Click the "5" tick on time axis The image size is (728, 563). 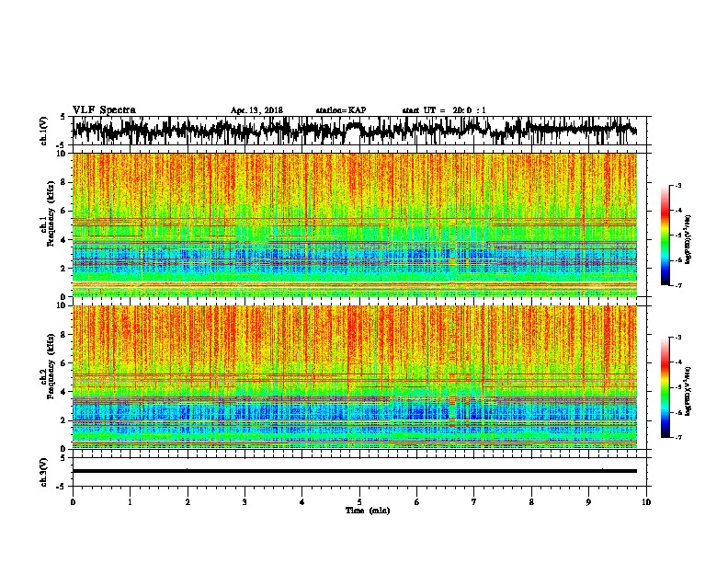(359, 502)
